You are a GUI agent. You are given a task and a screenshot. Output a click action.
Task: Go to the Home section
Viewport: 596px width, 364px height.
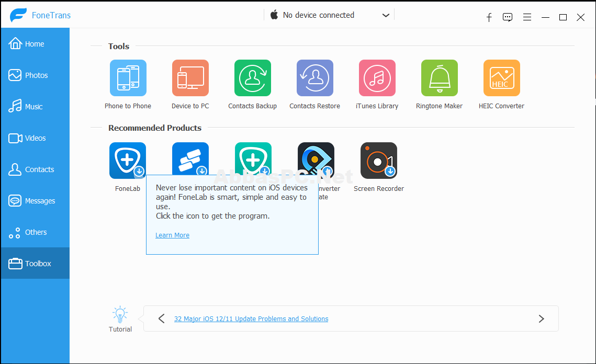tap(35, 44)
